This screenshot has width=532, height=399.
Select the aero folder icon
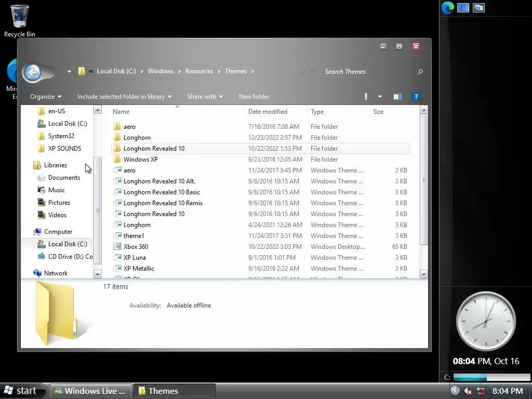117,127
